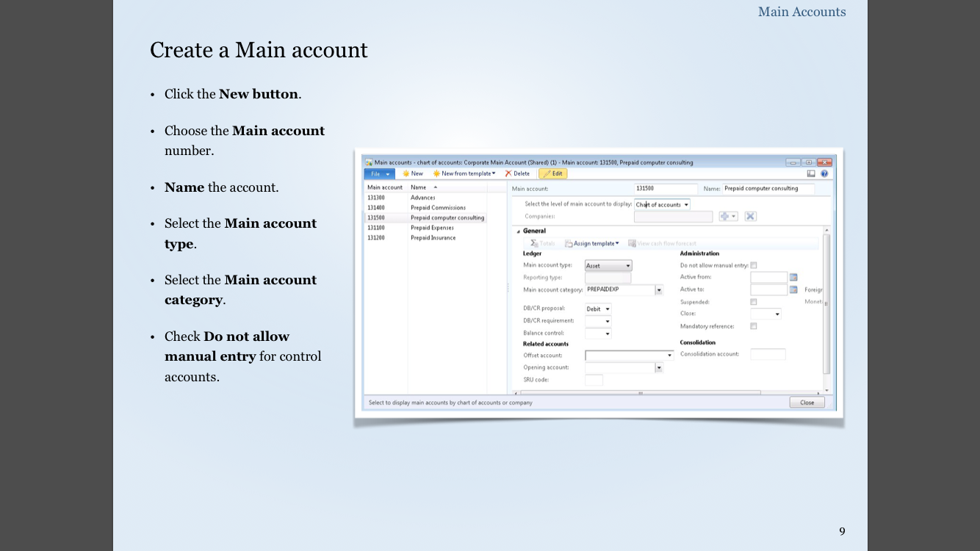
Task: Expand the DB/CR proposal dropdown
Action: click(599, 309)
